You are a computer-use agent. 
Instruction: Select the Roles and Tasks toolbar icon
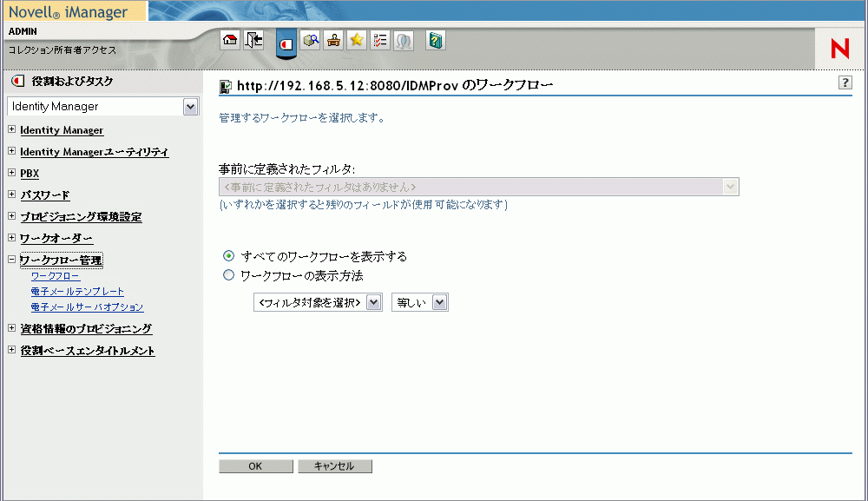click(x=286, y=43)
